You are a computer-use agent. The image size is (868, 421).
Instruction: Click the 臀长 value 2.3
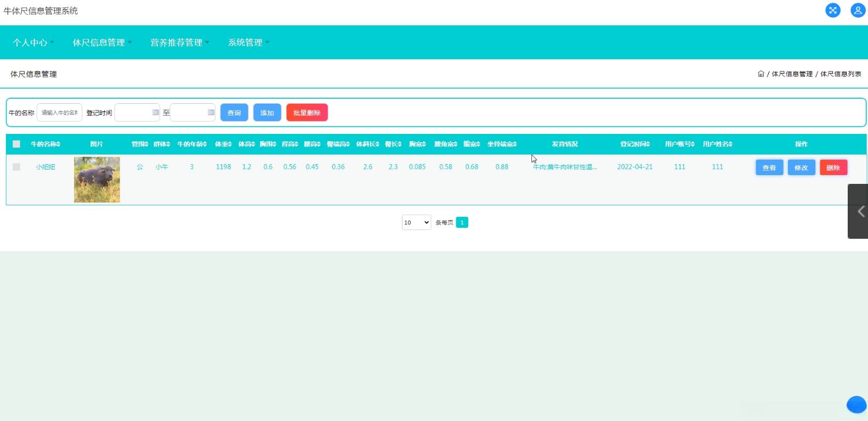pyautogui.click(x=393, y=167)
